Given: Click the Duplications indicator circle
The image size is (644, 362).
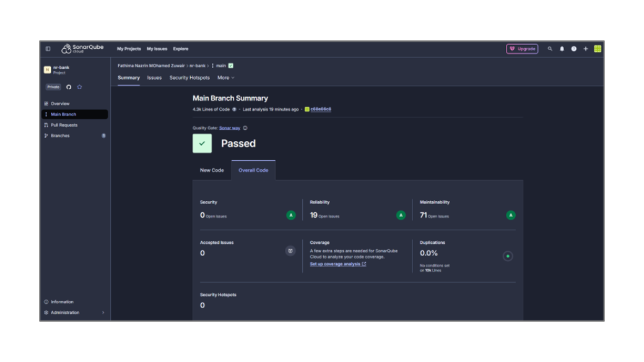Looking at the screenshot, I should [x=508, y=256].
